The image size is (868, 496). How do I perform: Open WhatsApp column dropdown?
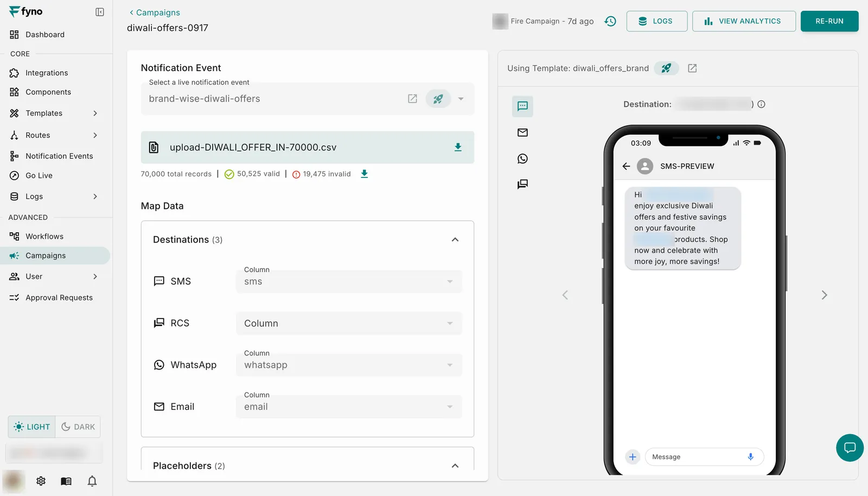click(349, 365)
